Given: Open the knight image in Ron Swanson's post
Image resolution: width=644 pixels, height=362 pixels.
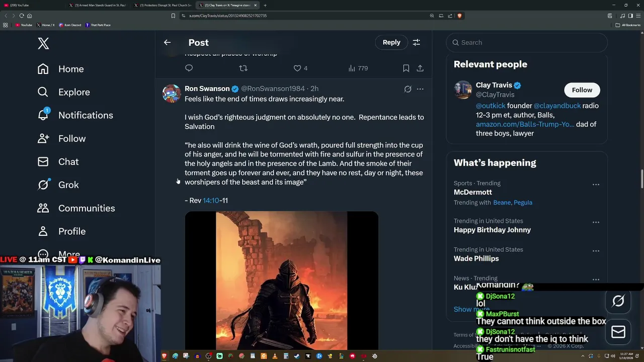Looking at the screenshot, I should [281, 280].
